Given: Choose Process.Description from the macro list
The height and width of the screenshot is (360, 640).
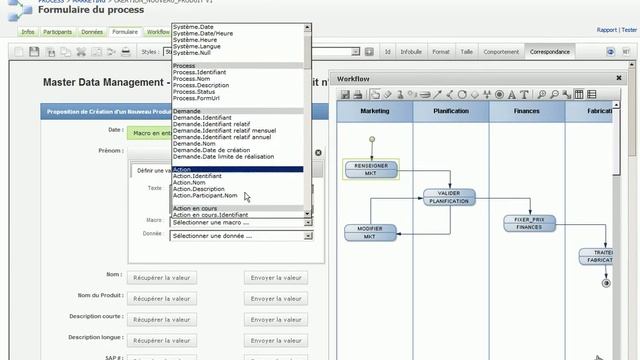Looking at the screenshot, I should [x=201, y=85].
